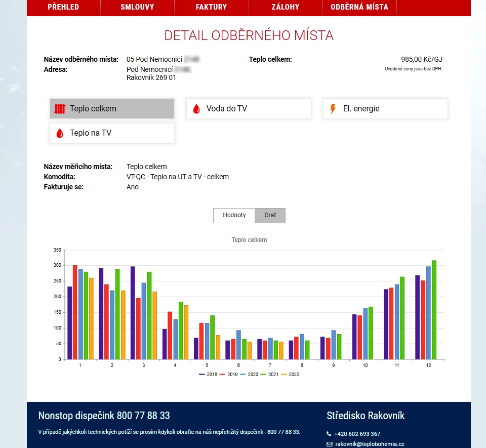Viewport: 486px width, 448px height.
Task: Click the radiator icon for Teplo celkem
Action: 60,109
